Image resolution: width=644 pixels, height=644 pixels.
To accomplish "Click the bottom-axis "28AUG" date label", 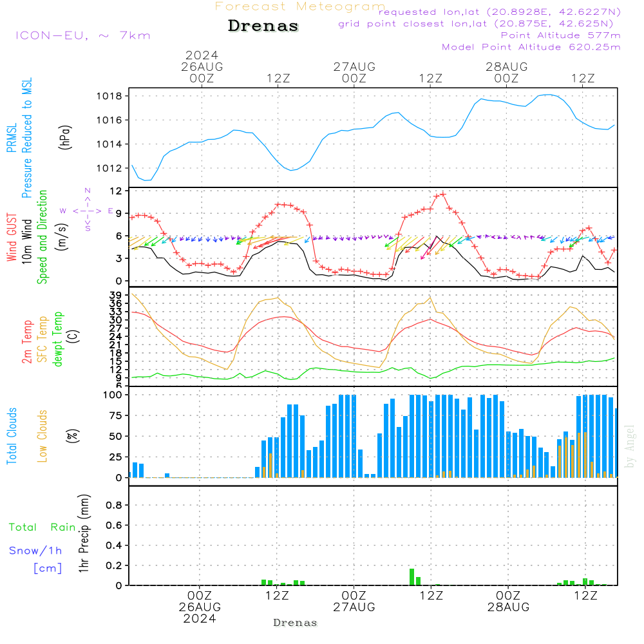I will (508, 607).
